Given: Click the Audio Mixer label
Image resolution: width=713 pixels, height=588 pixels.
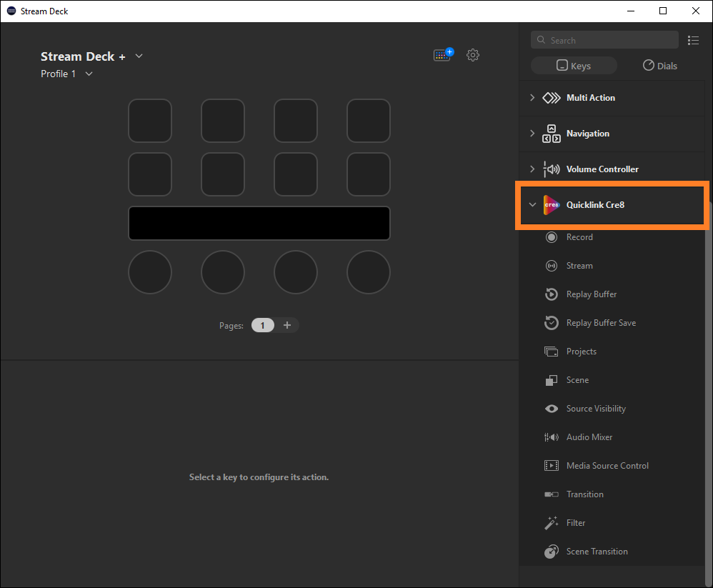Looking at the screenshot, I should pyautogui.click(x=589, y=437).
